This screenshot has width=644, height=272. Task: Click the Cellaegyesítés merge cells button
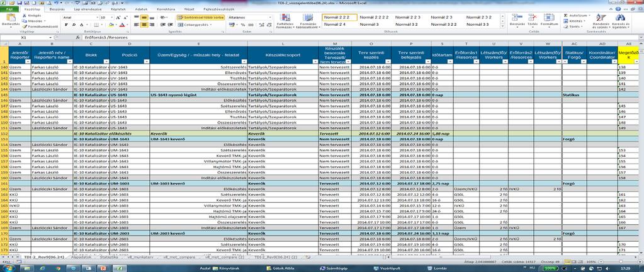pyautogui.click(x=196, y=25)
